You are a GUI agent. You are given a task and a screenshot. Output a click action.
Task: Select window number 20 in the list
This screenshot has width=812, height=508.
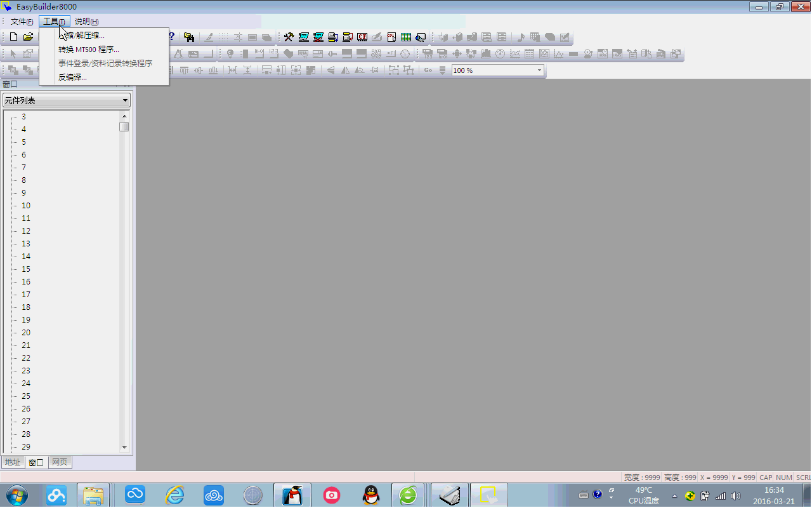click(x=26, y=333)
